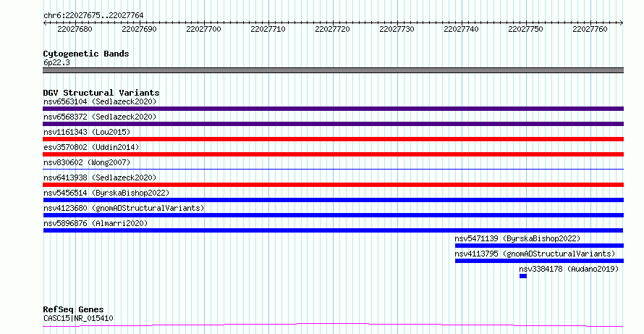Click the red bar under esv3570802
Screen dimensions: 644x334
(333, 154)
